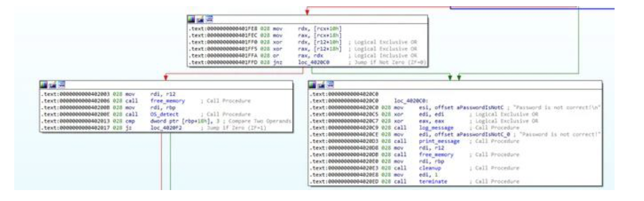Image resolution: width=644 pixels, height=201 pixels.
Task: Click the edit icon in the top block
Action: (199, 18)
